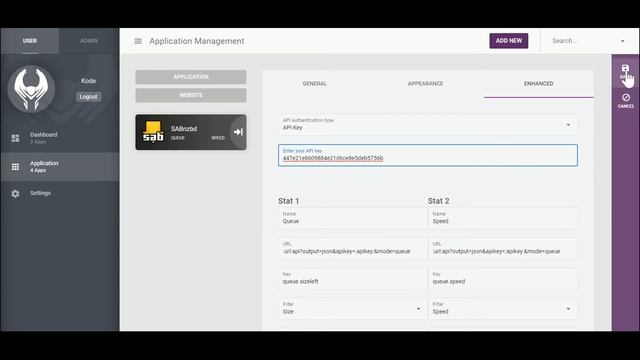Click the Stat 2 URL field
The height and width of the screenshot is (360, 640).
[503, 248]
